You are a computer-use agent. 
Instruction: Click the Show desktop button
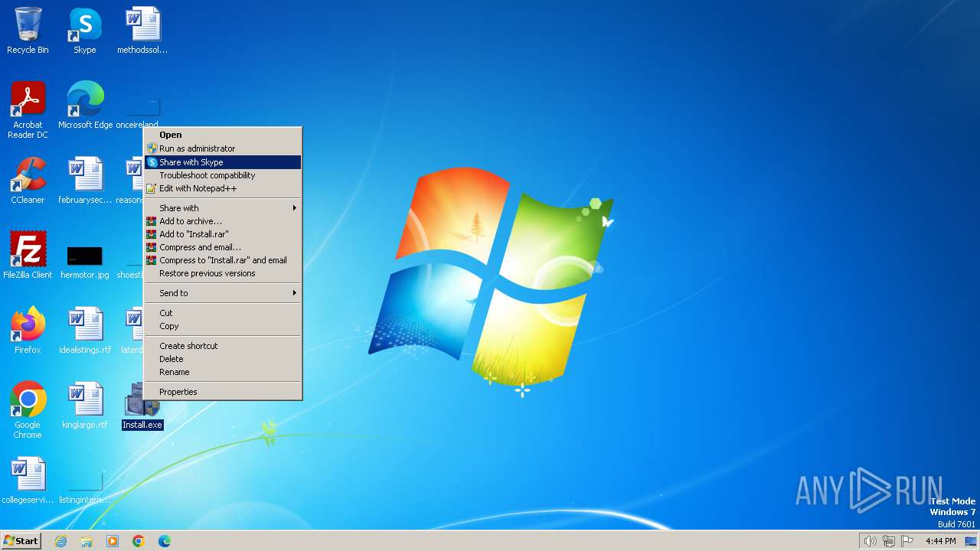tap(971, 541)
